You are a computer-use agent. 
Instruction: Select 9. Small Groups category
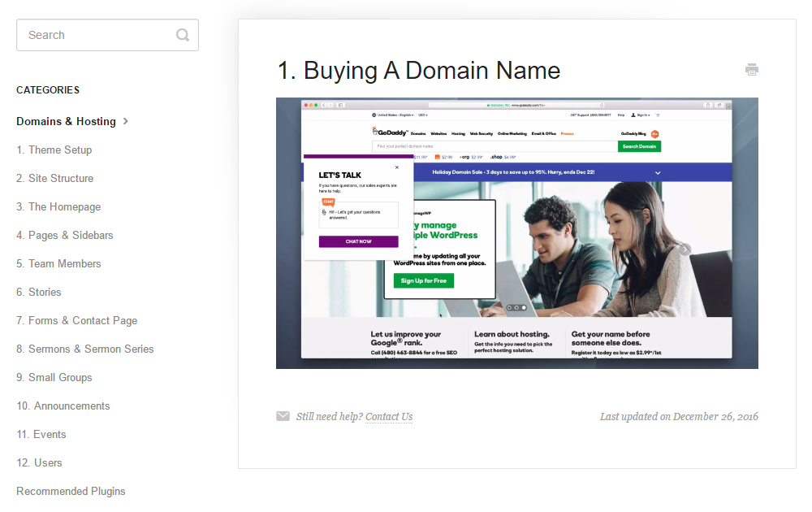click(54, 378)
